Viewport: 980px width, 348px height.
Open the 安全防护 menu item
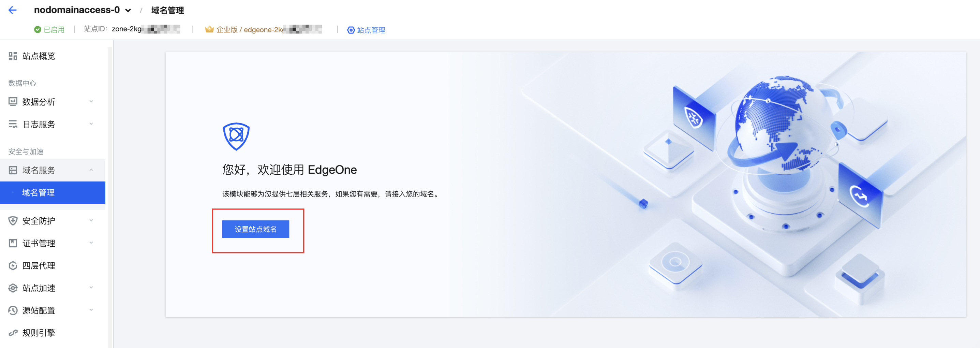[39, 221]
